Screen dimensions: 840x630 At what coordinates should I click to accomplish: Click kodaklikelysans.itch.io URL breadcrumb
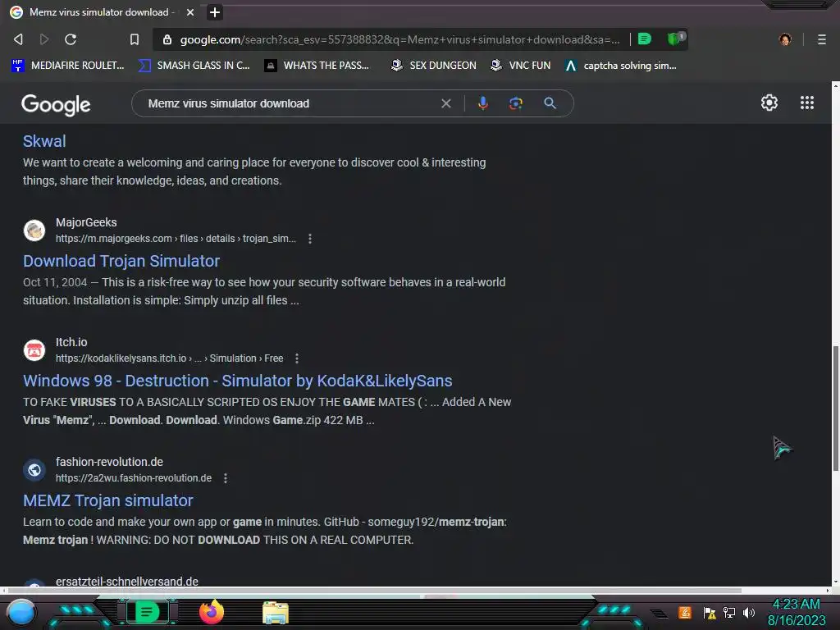point(169,358)
